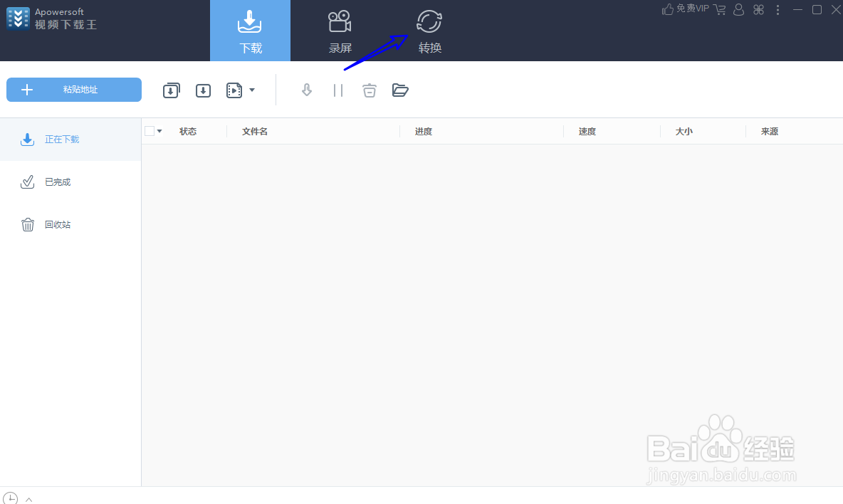
Task: Open the 转换 convert tab
Action: pyautogui.click(x=429, y=31)
